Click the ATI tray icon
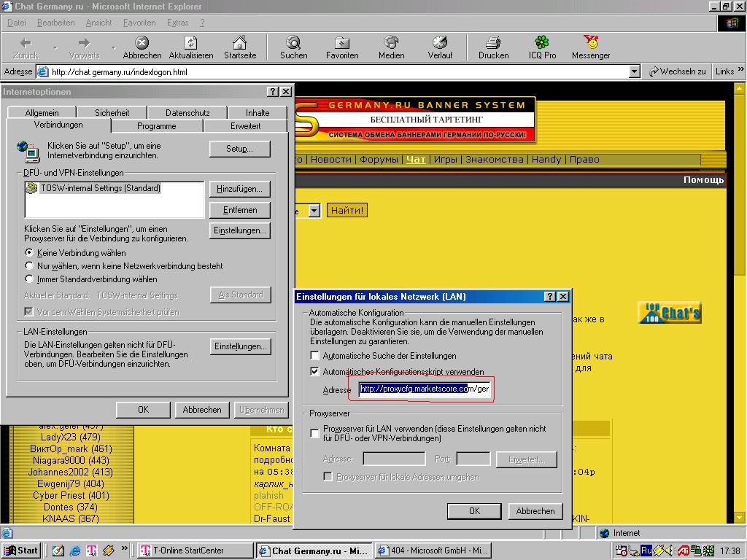The height and width of the screenshot is (560, 747). tap(683, 551)
